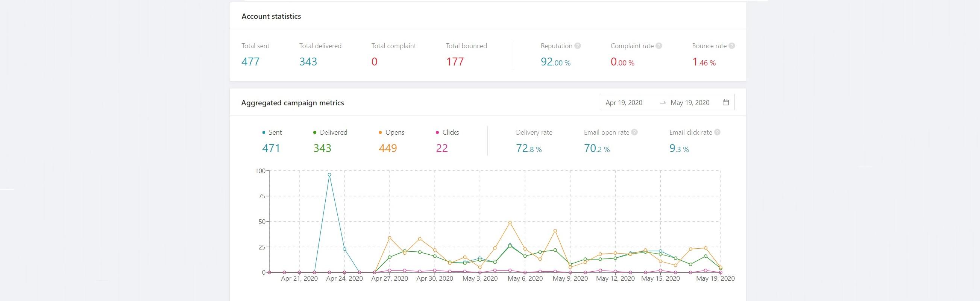Click the Email open rate help icon
Image resolution: width=980 pixels, height=301 pixels.
pos(634,132)
